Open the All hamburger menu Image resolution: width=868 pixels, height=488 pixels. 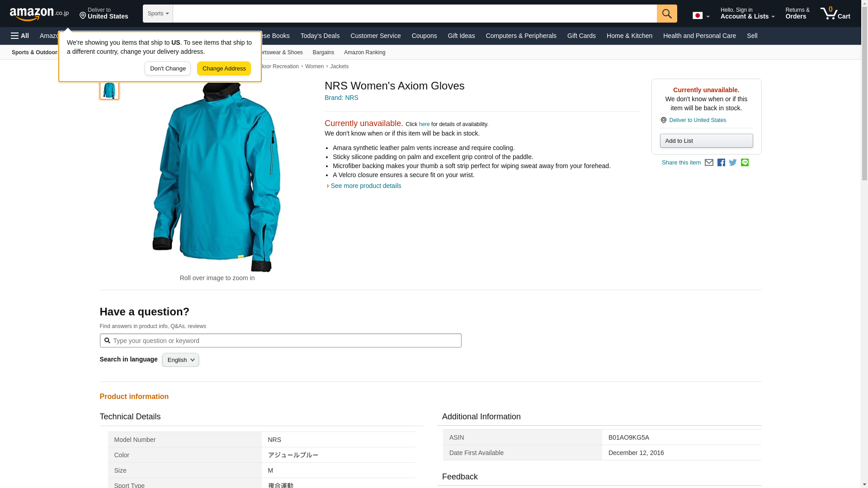click(x=20, y=36)
